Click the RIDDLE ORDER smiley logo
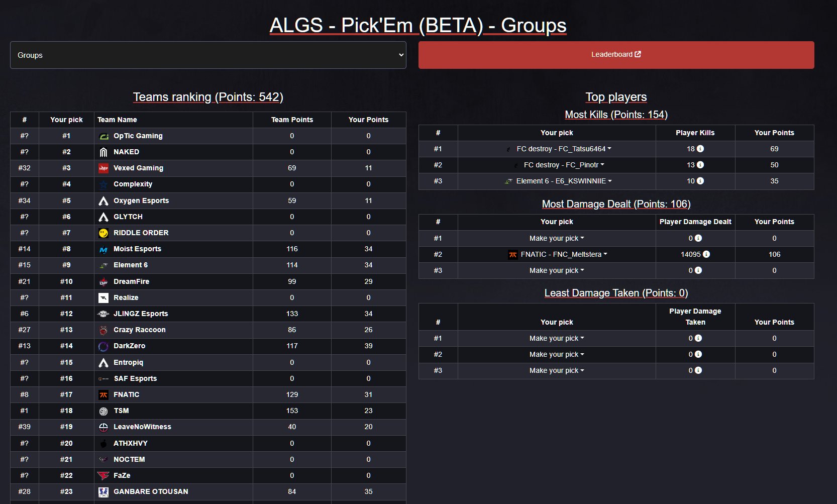 pyautogui.click(x=103, y=233)
